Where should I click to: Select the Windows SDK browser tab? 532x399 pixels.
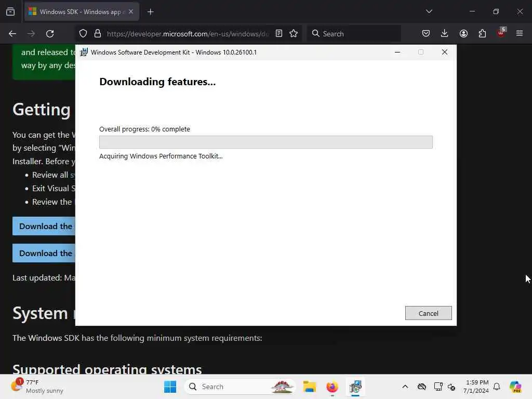click(81, 12)
